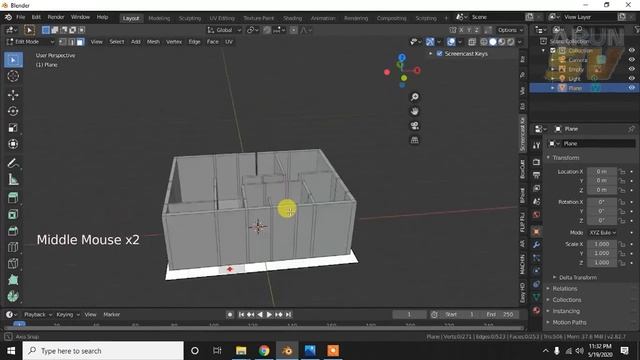Viewport: 640px width, 360px height.
Task: Pick the Measure tool
Action: pos(13,180)
